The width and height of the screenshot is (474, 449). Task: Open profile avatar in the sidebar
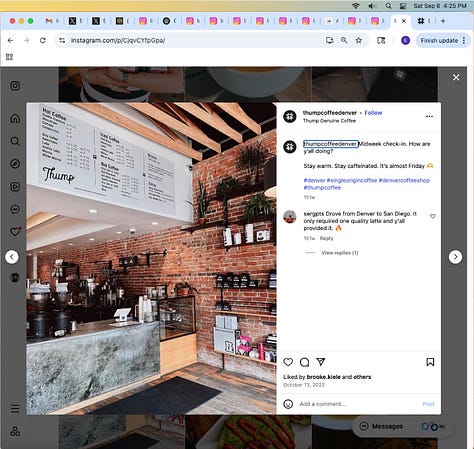click(x=15, y=277)
